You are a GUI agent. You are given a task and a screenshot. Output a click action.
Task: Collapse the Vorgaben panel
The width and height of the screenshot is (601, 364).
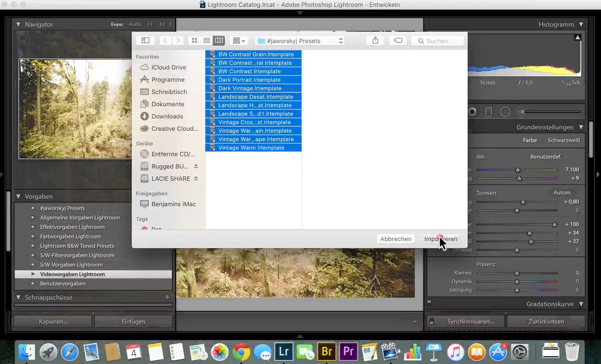pos(18,196)
